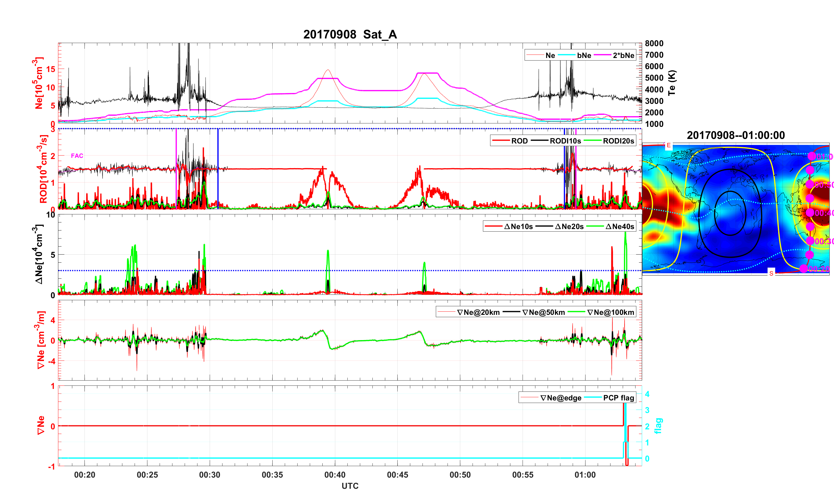Click the bNe legend entry

(584, 55)
